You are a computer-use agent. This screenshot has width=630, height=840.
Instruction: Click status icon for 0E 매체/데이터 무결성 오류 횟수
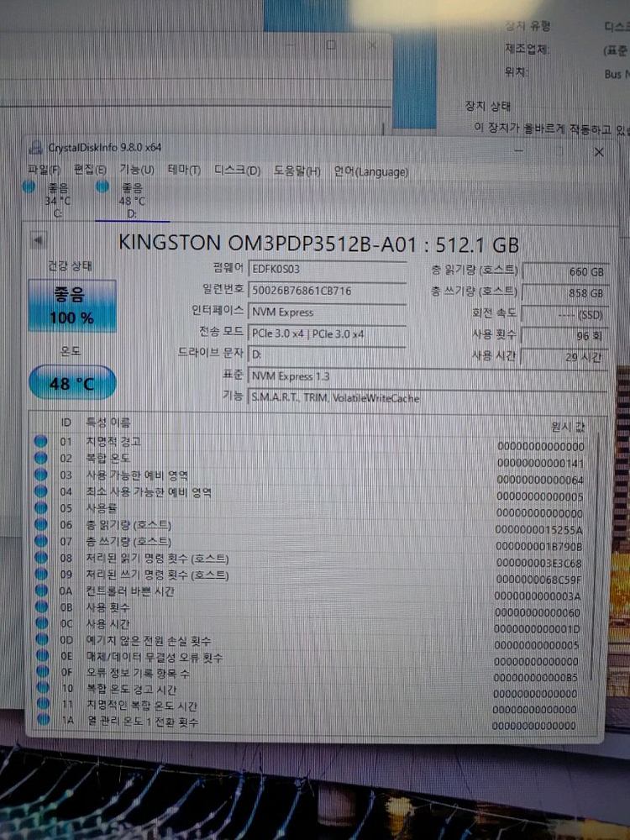(42, 656)
